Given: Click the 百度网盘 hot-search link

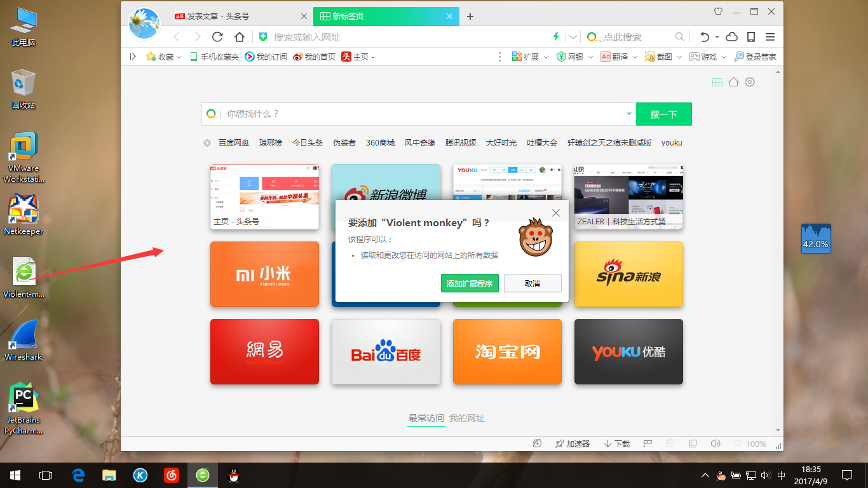Looking at the screenshot, I should click(x=234, y=143).
